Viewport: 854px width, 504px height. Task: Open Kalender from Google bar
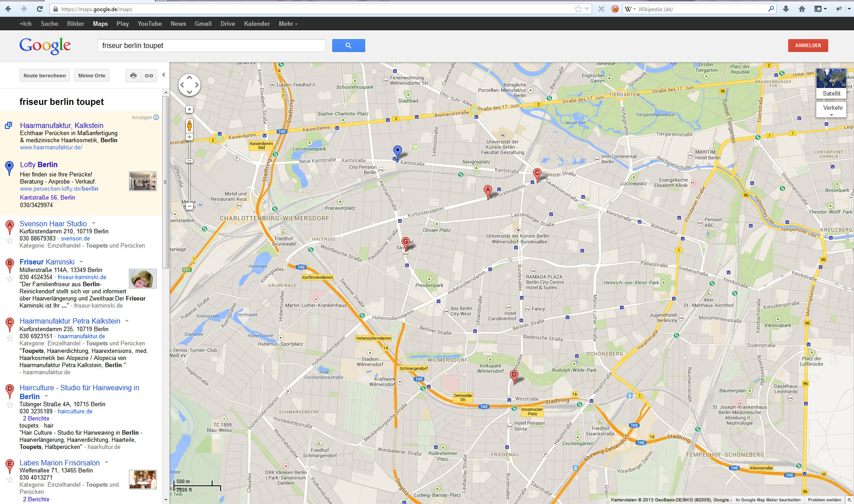pos(257,24)
